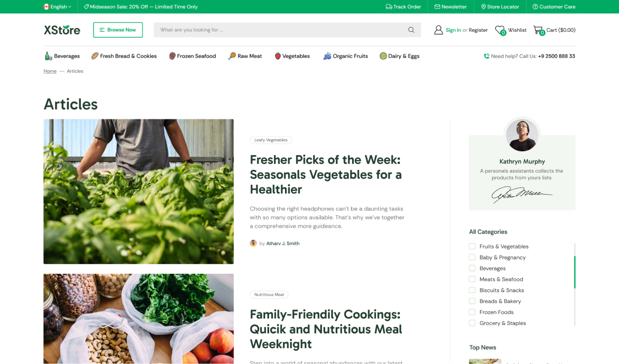Open the Browse Now menu button
619x364 pixels.
(x=118, y=30)
